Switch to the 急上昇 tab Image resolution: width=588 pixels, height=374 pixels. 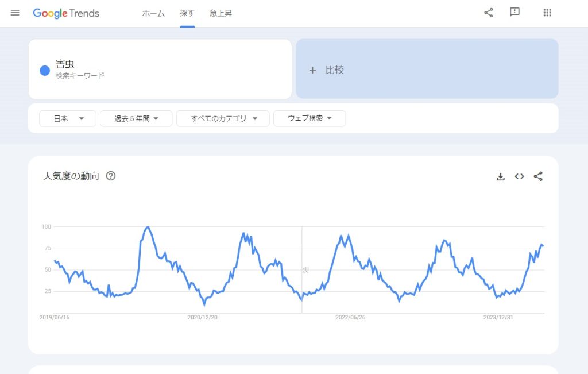(221, 13)
